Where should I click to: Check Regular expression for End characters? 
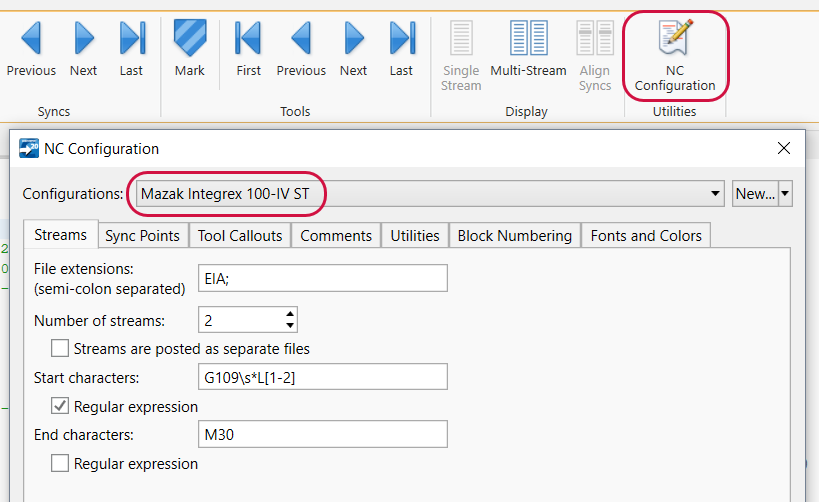tap(60, 463)
